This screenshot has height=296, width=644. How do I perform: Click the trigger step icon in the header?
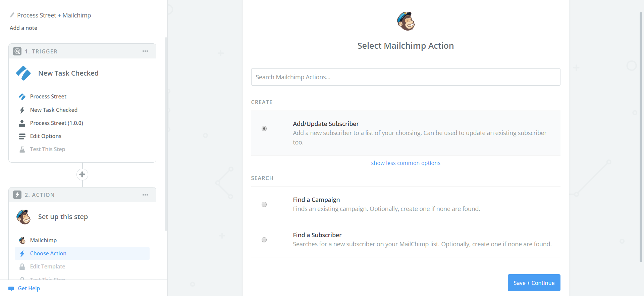[17, 51]
